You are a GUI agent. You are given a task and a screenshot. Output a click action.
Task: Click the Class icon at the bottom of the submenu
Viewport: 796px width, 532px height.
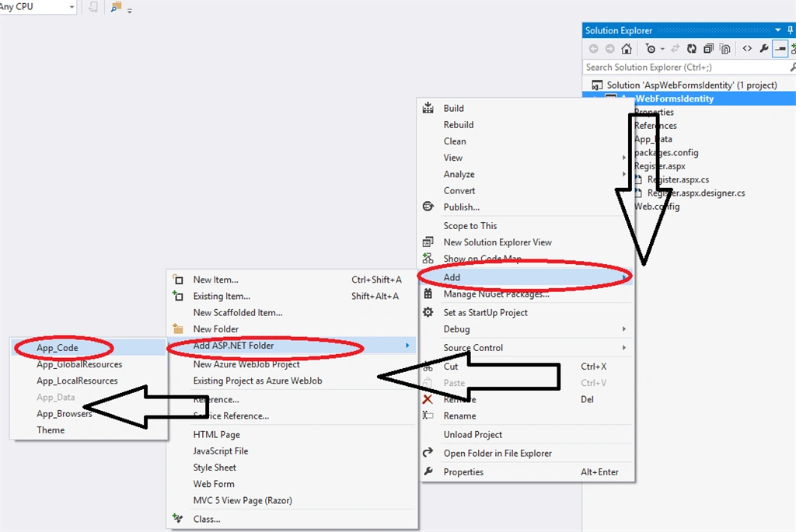coord(178,518)
